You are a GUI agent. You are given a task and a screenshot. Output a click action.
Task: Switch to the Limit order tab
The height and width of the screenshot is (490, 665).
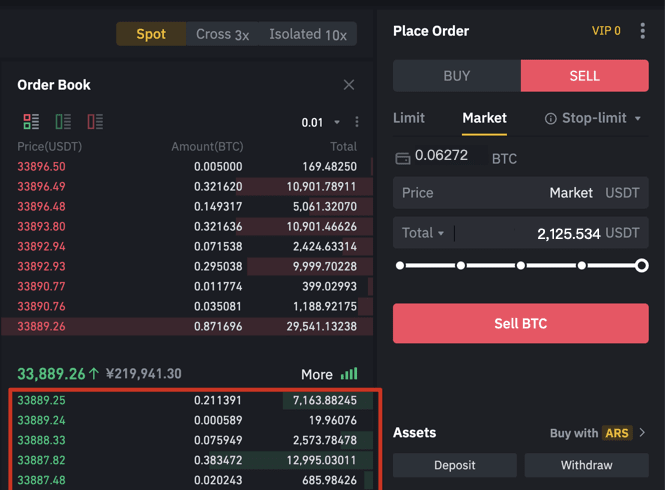pyautogui.click(x=408, y=118)
